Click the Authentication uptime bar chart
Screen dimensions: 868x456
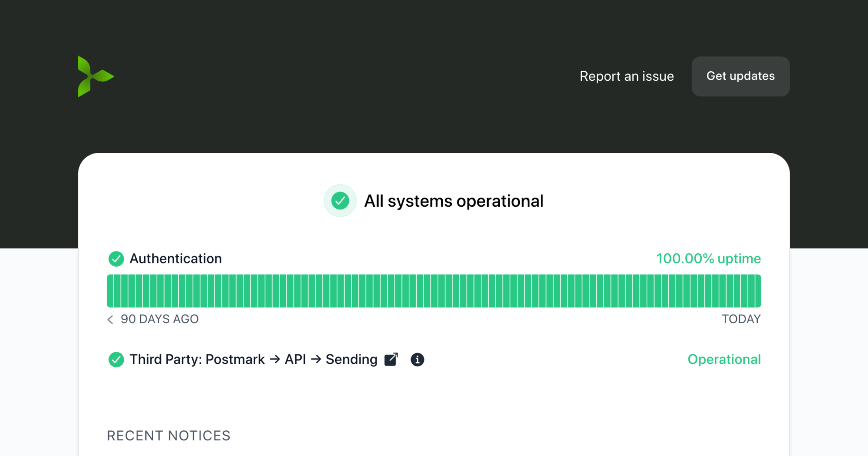(x=434, y=291)
